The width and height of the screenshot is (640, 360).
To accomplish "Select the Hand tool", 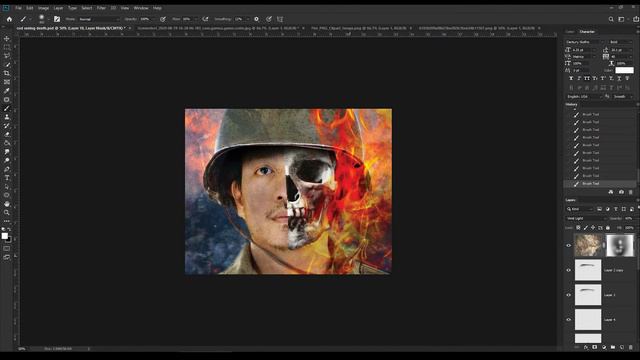I will coord(7,204).
